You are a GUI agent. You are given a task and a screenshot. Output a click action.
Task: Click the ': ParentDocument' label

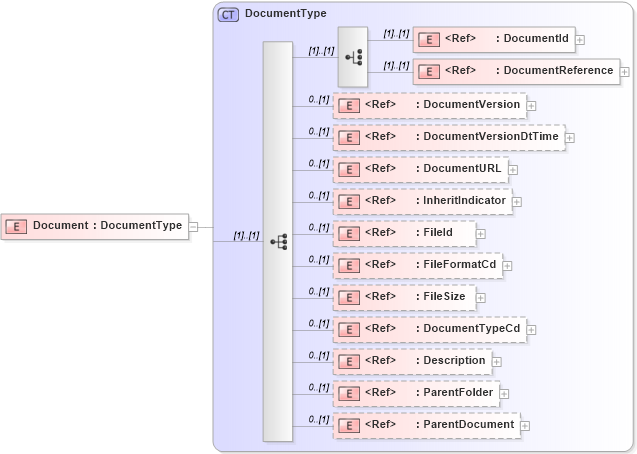pos(465,424)
